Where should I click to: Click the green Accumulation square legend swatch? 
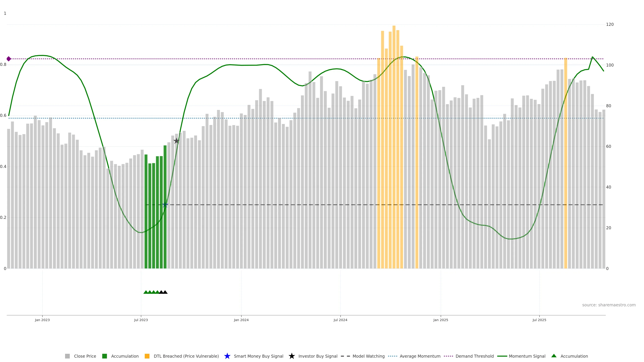(x=104, y=356)
